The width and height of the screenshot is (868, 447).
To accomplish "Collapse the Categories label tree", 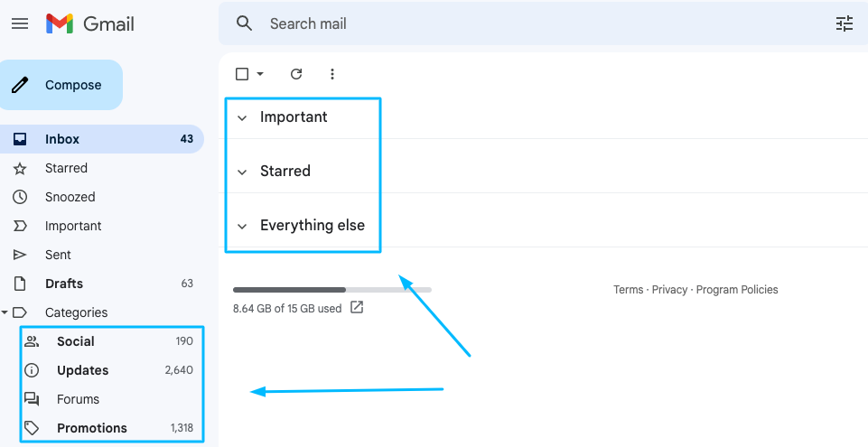I will (5, 312).
